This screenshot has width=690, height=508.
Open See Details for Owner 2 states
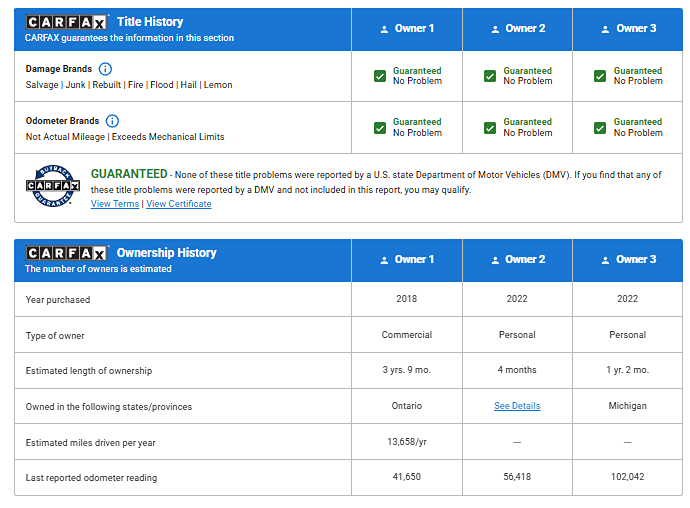point(517,406)
